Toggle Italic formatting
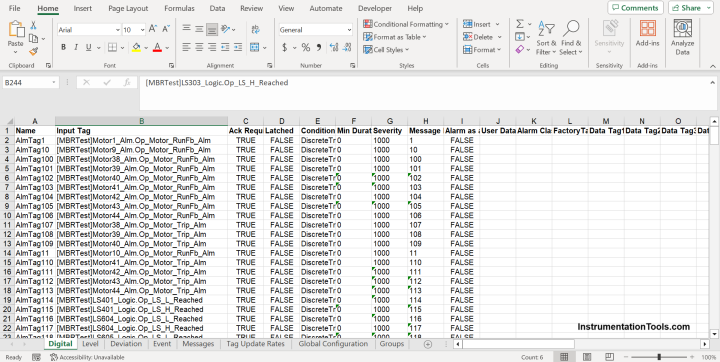This screenshot has width=720, height=362. (76, 47)
